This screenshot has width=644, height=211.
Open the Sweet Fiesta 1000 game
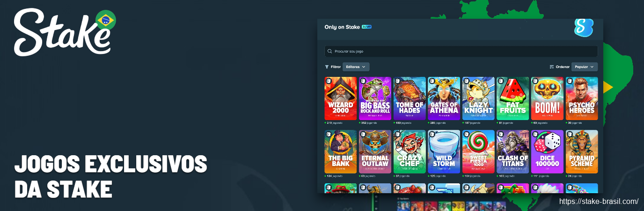pyautogui.click(x=478, y=151)
